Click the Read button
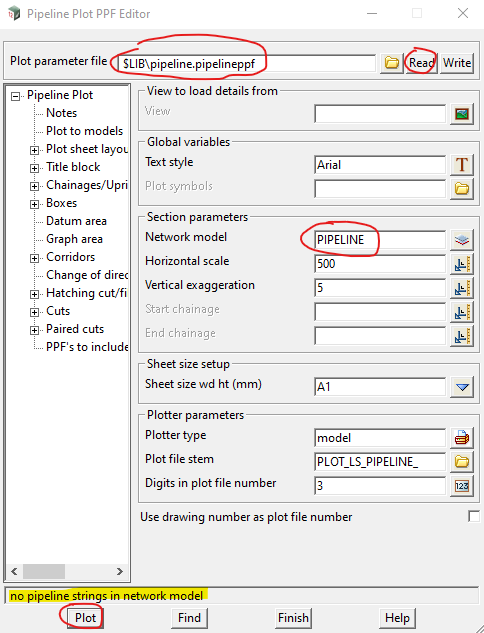 421,63
